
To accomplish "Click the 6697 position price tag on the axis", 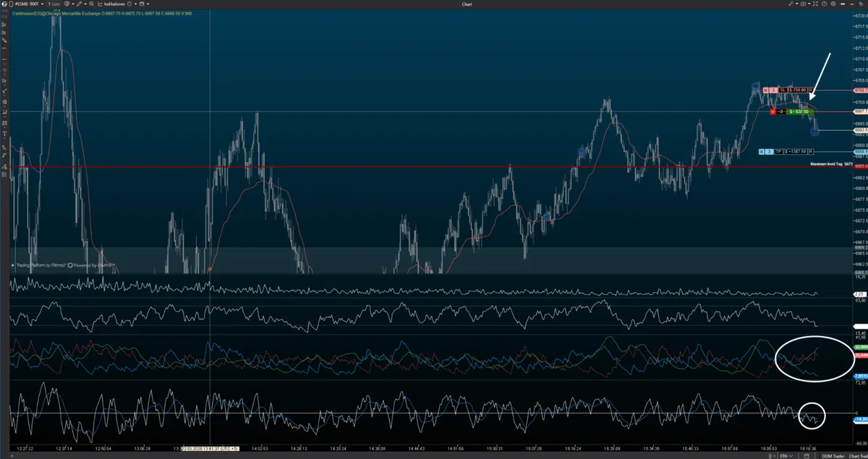I will [x=861, y=112].
